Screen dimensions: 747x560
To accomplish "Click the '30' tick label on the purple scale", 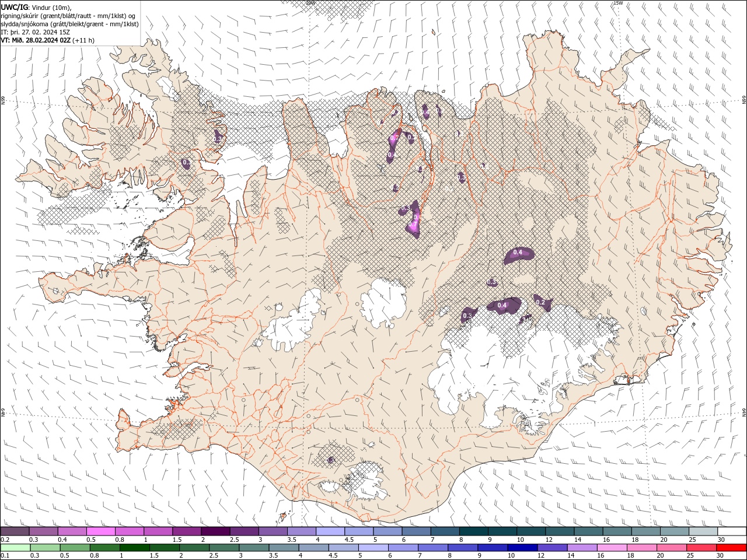I will (x=721, y=540).
